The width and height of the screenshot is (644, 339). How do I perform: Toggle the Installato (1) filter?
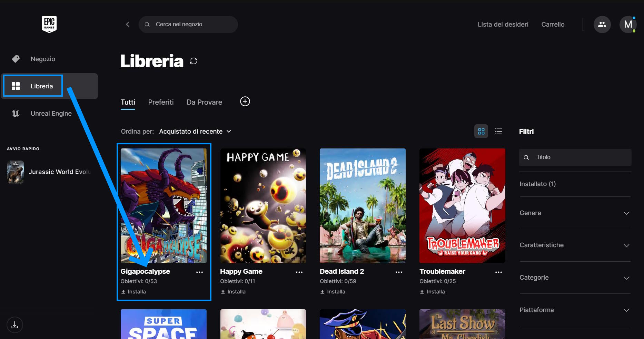(x=537, y=184)
